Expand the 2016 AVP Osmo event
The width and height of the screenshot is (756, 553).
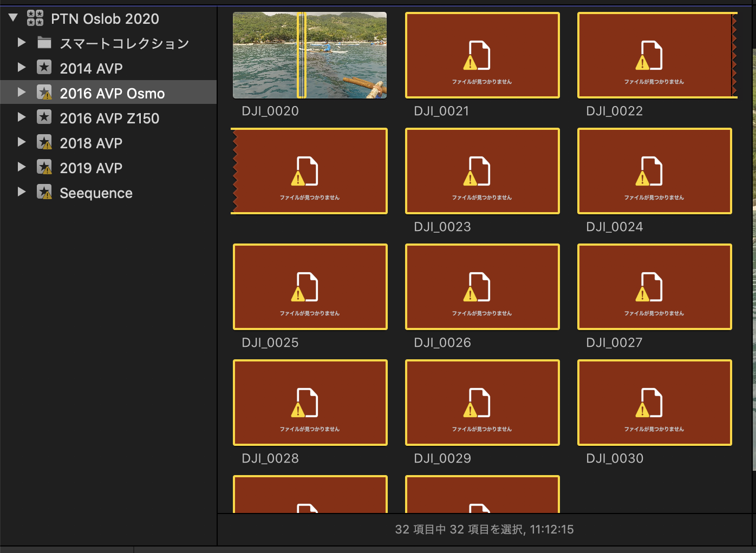(22, 92)
